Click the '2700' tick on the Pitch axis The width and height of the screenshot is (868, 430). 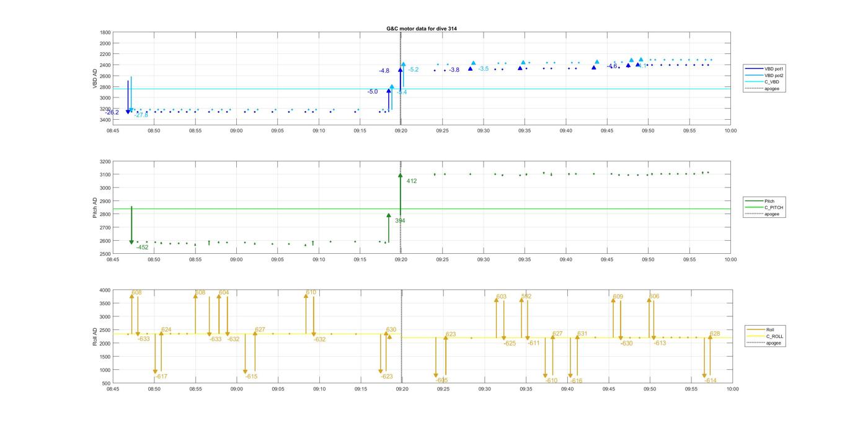pos(105,228)
